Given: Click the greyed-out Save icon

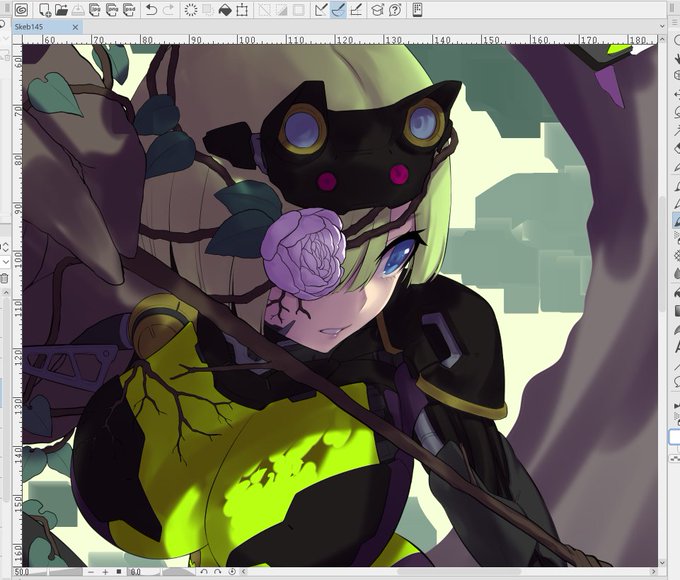Looking at the screenshot, I should click(x=78, y=10).
